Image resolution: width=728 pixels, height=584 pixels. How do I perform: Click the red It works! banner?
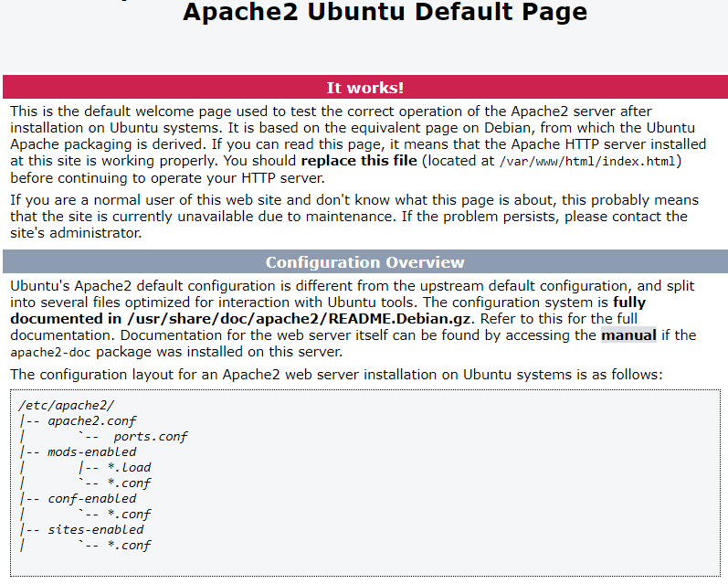(365, 87)
